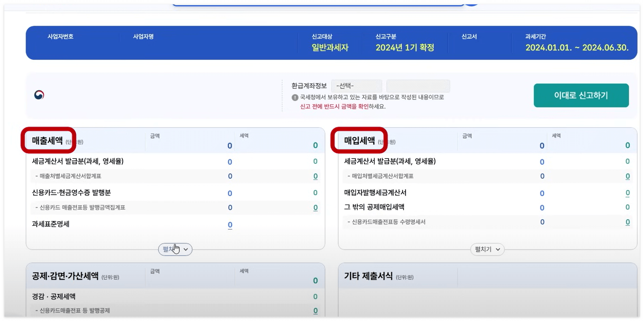Open the 과세표준명세 zero value link
Screen dimensions: 644x321
(229, 225)
